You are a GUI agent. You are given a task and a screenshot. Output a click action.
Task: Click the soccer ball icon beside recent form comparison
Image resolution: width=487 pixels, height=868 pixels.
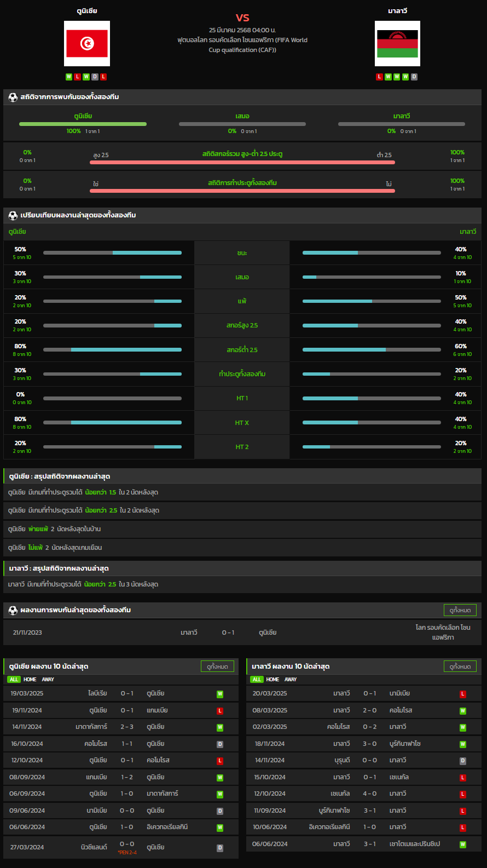[13, 215]
